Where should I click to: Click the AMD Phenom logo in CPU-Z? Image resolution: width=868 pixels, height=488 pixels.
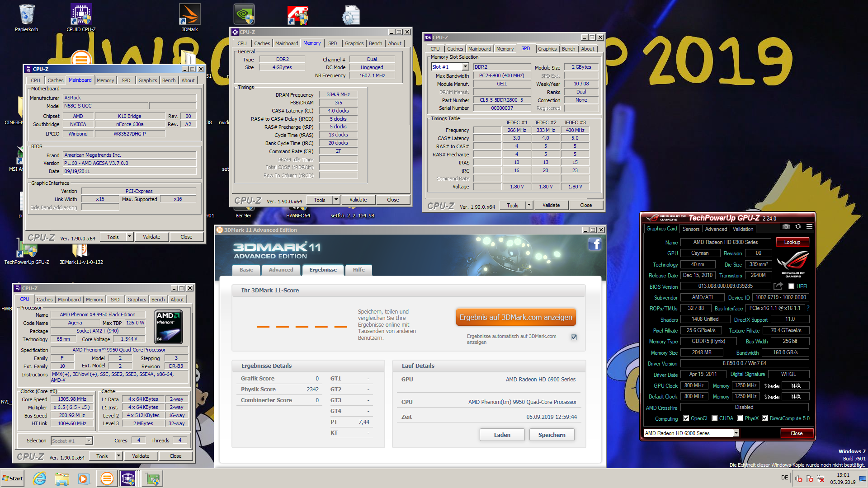coord(169,327)
